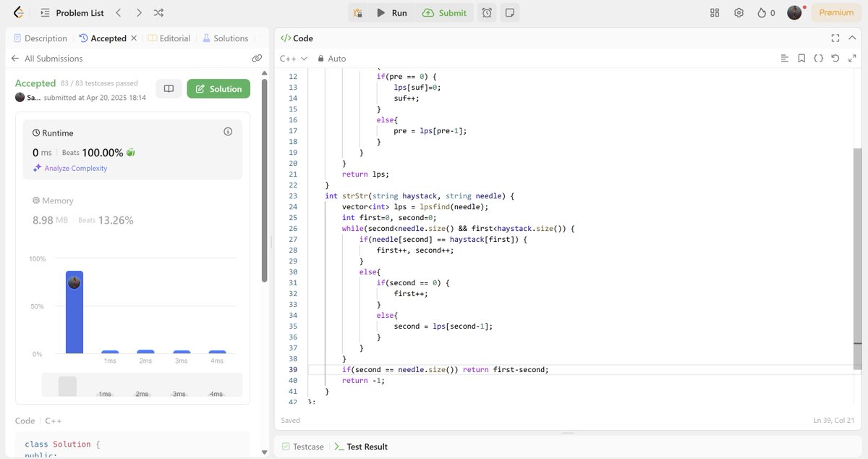868x459 pixels.
Task: Click the left panel vertical scrollbar
Action: 265,181
